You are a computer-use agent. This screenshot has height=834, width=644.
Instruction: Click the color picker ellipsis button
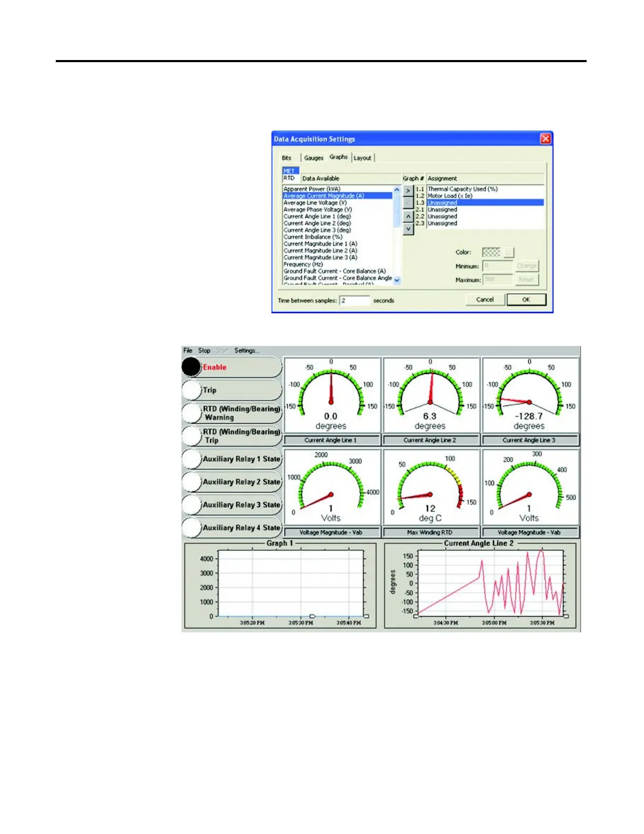point(508,252)
